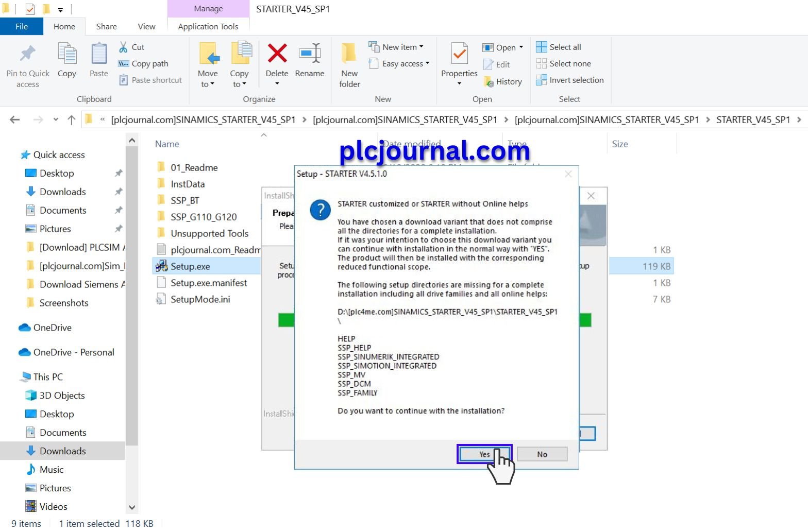Click Copy path in ribbon

(143, 63)
